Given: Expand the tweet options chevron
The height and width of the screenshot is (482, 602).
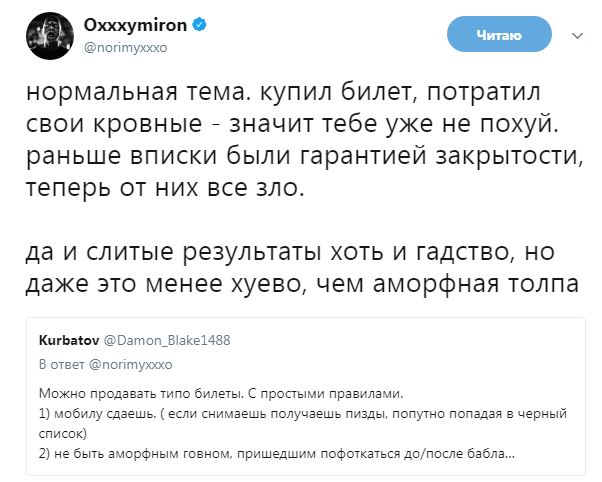Looking at the screenshot, I should (x=576, y=35).
